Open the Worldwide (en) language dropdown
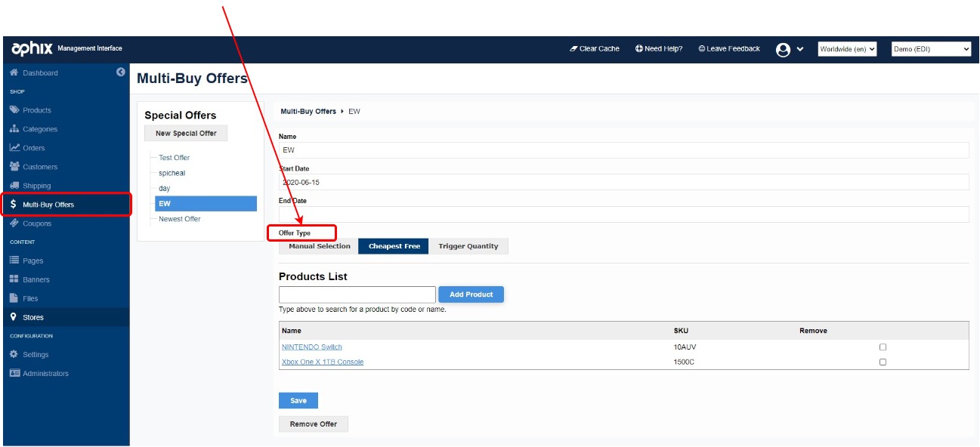 [x=847, y=49]
